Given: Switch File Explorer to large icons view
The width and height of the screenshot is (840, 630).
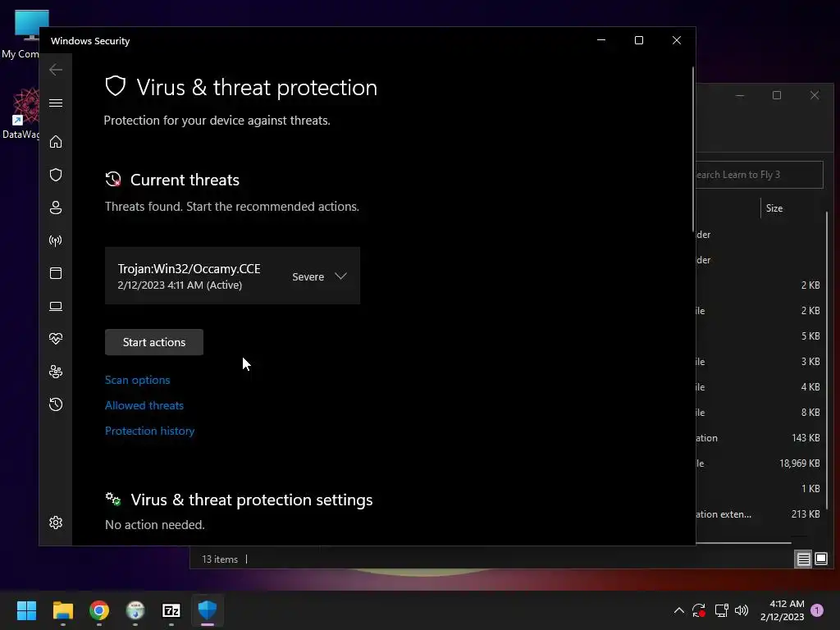Looking at the screenshot, I should tap(820, 559).
